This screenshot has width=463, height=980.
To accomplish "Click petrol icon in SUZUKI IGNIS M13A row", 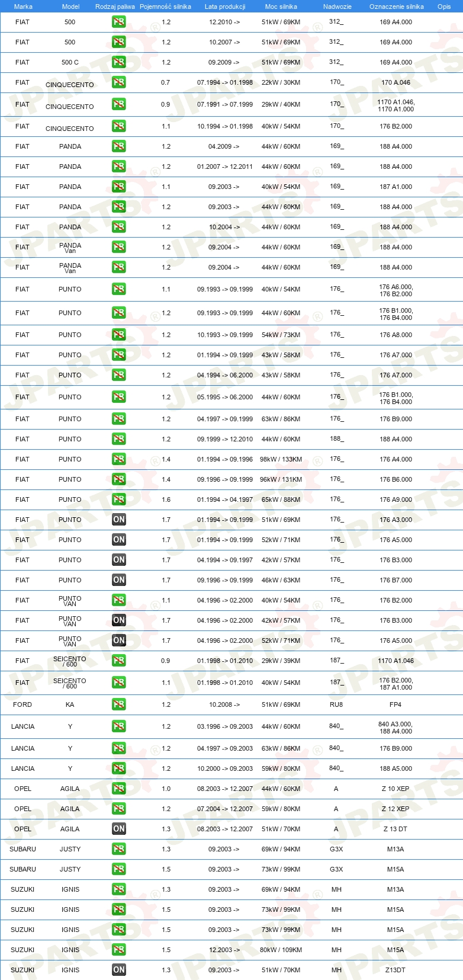I will 119,889.
